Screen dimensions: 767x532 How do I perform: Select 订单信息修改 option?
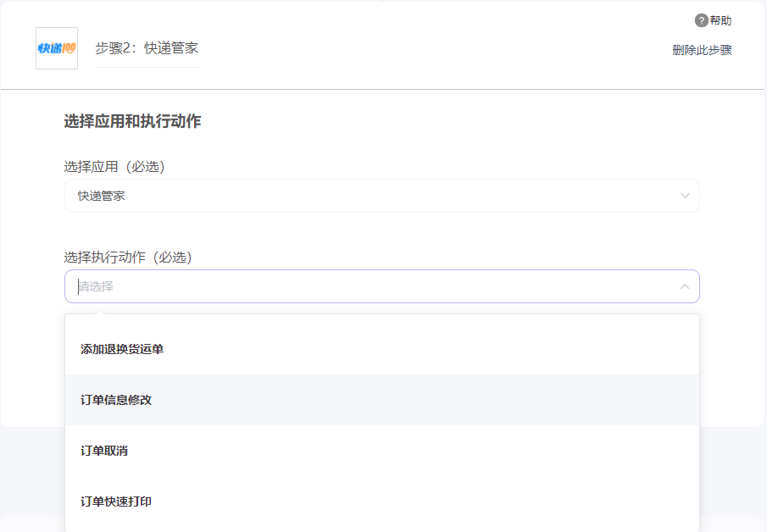click(382, 400)
